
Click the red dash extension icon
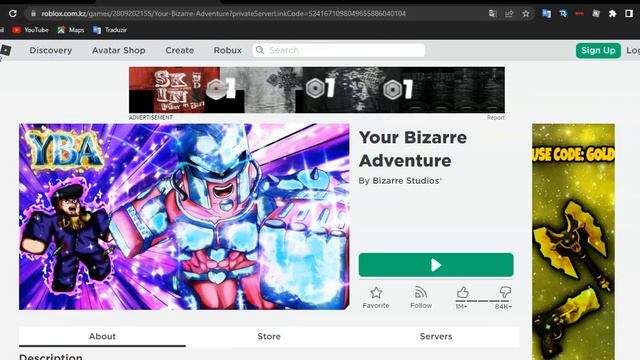click(x=580, y=13)
